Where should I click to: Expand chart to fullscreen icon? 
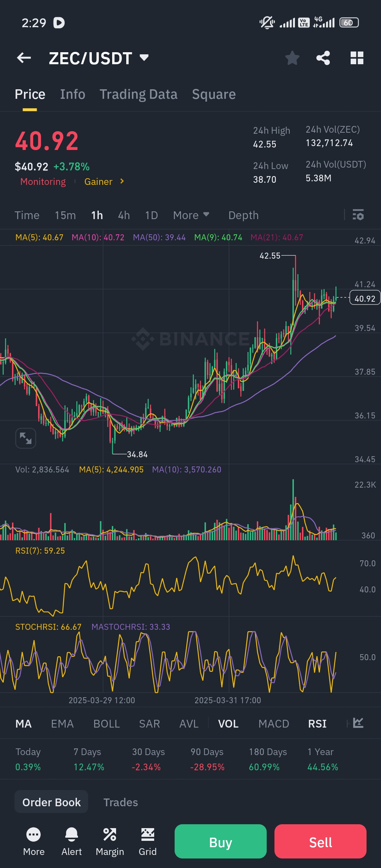(x=26, y=438)
